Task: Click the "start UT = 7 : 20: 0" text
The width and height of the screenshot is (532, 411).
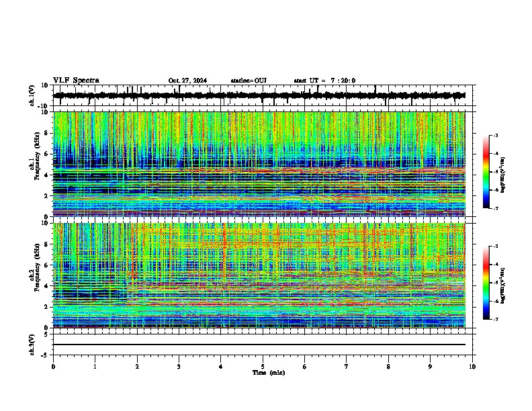Action: click(324, 81)
